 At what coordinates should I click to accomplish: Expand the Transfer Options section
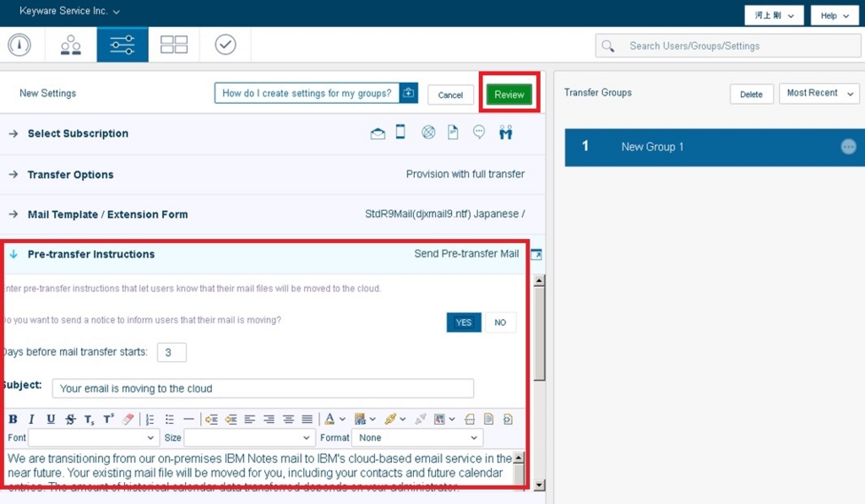[x=14, y=174]
